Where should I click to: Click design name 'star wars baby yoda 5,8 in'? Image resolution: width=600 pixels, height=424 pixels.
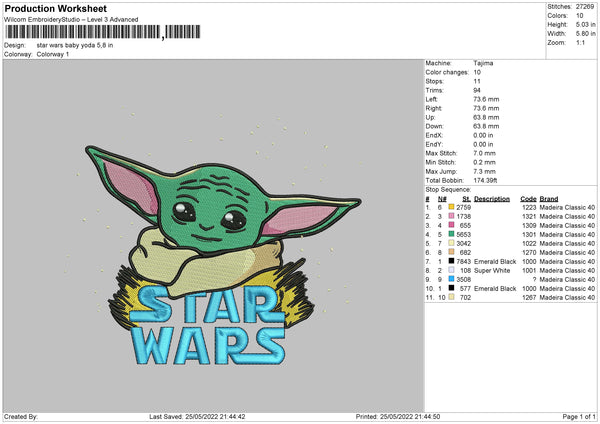75,45
